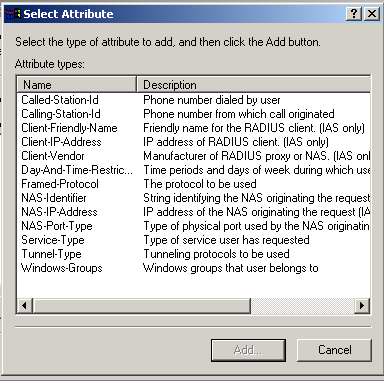Close the Select Attribute dialog
Image resolution: width=384 pixels, height=383 pixels.
pos(371,14)
